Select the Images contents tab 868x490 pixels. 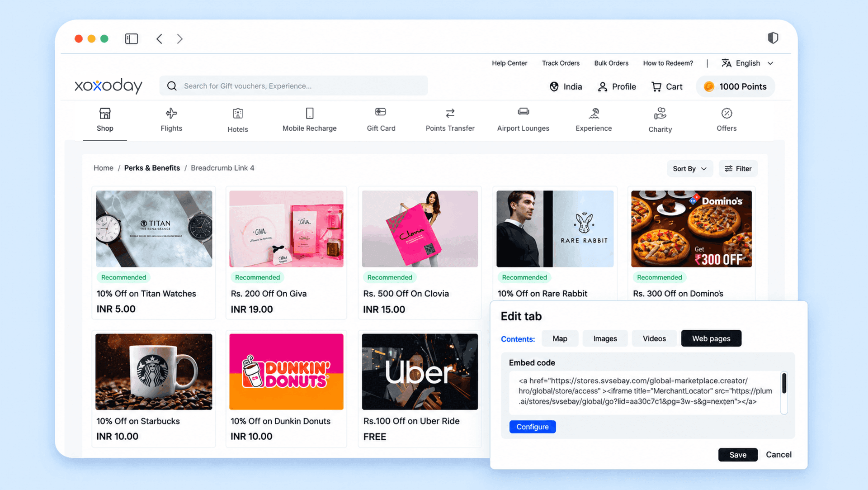click(x=605, y=338)
